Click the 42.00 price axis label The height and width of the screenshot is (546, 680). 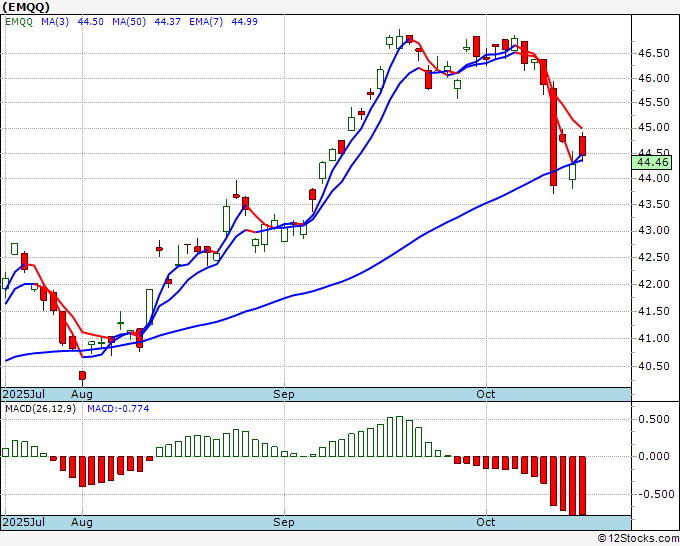(654, 284)
